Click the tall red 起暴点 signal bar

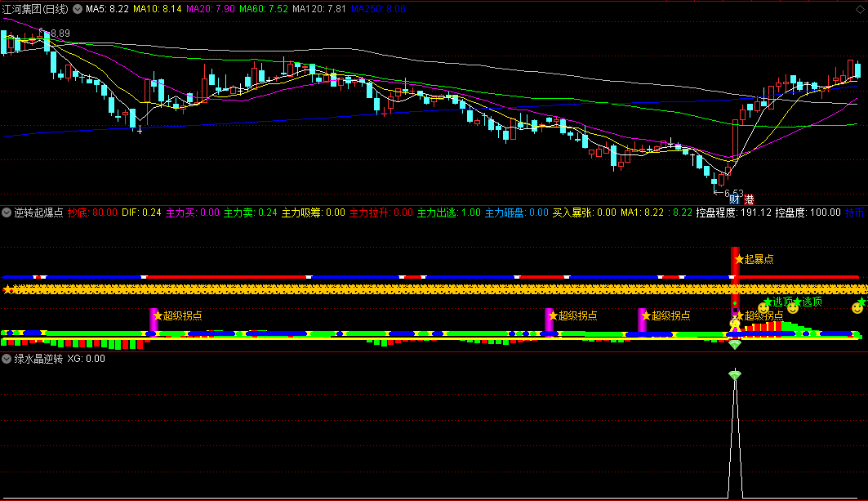pos(735,277)
